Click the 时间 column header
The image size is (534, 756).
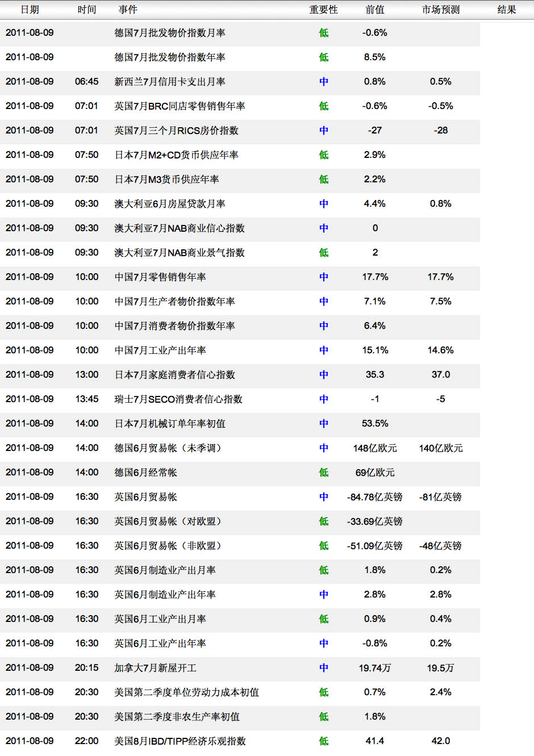pos(87,10)
